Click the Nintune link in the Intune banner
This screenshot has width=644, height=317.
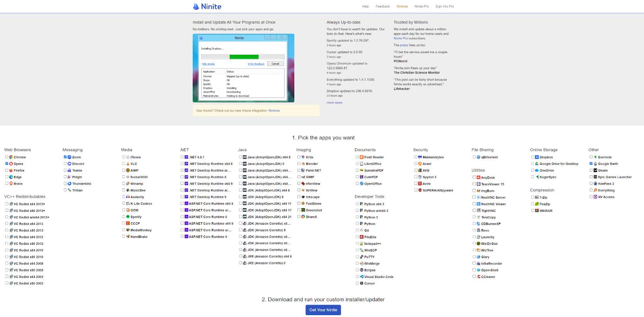pyautogui.click(x=274, y=110)
